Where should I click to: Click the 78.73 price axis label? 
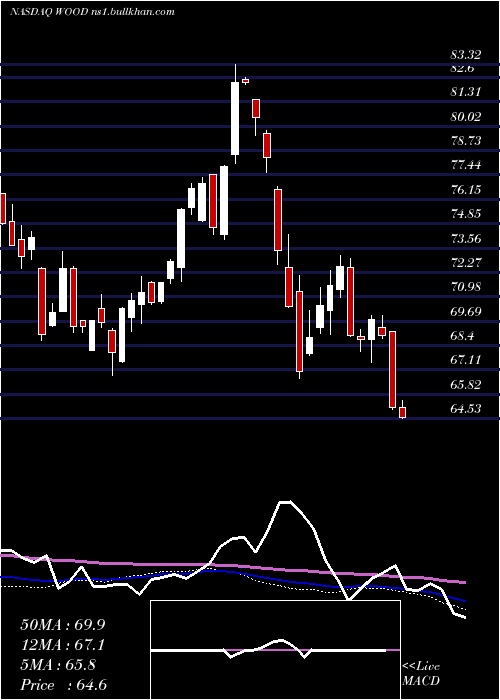[x=466, y=141]
